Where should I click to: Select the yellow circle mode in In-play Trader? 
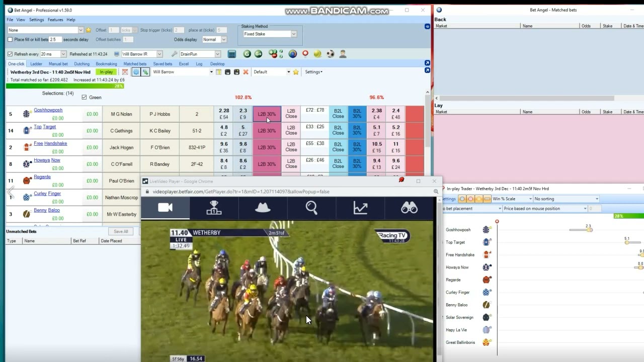click(479, 199)
